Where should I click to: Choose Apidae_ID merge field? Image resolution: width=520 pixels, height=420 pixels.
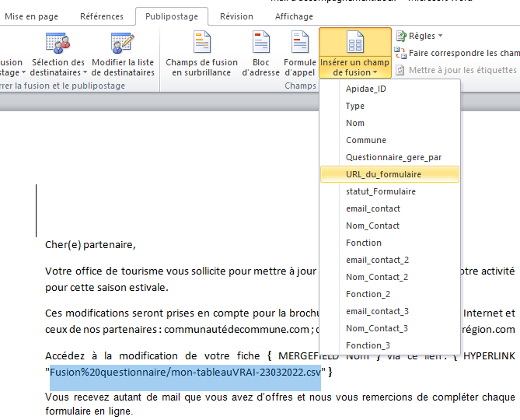coord(389,89)
